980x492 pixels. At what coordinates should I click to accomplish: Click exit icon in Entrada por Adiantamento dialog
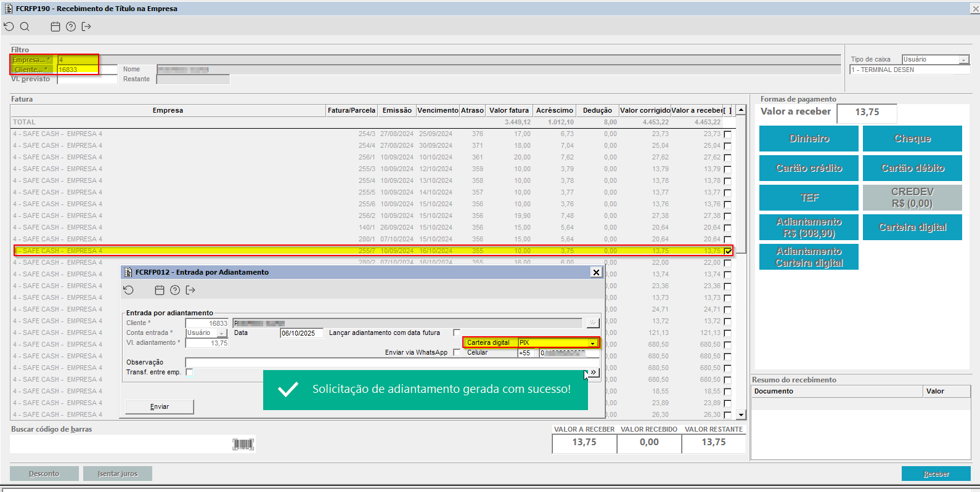(x=190, y=290)
